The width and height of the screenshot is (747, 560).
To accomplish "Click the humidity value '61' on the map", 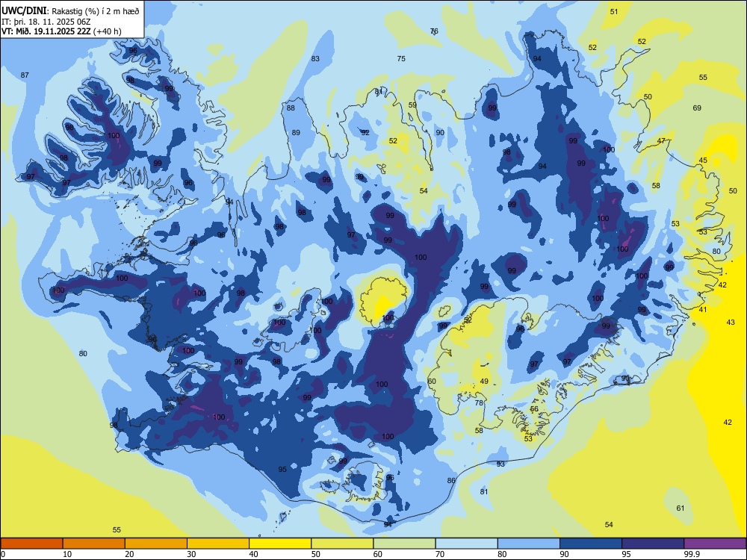I will click(x=681, y=508).
